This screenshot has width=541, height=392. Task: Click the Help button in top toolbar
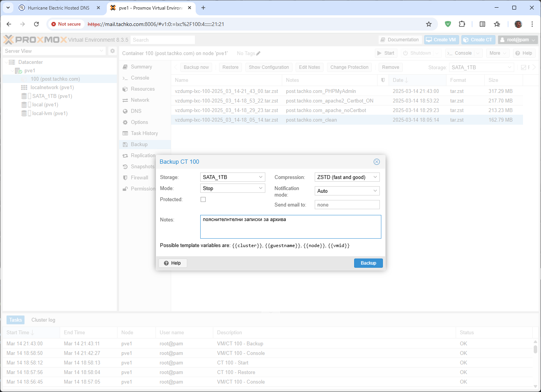(x=524, y=53)
